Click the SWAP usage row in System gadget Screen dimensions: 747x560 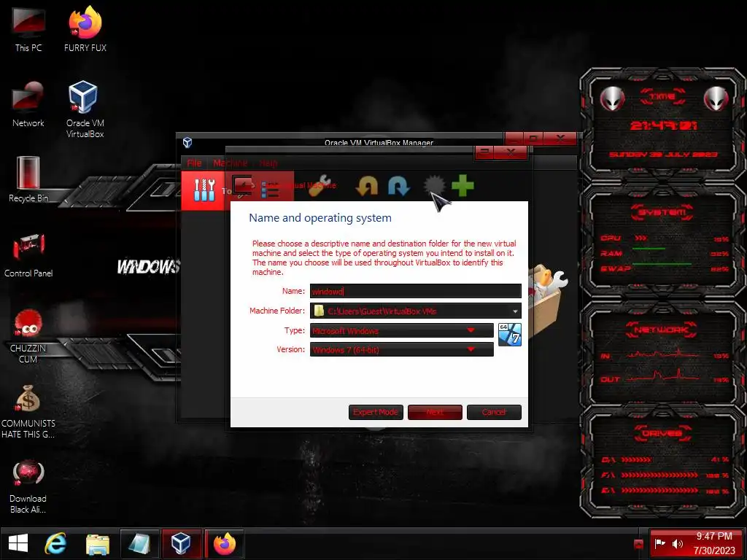[664, 268]
